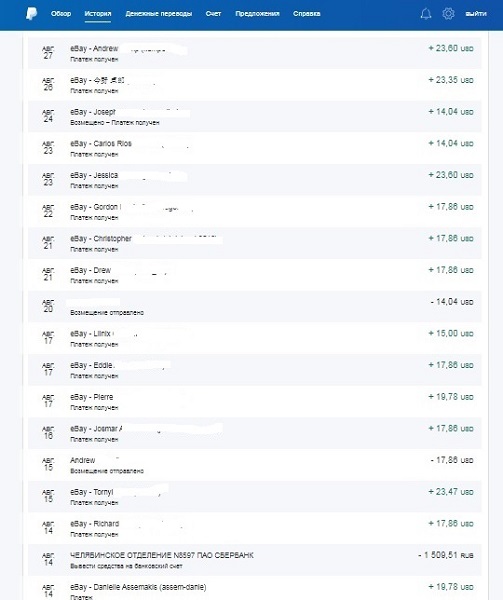Open the Сбербанк withdrawal transaction

[255, 560]
